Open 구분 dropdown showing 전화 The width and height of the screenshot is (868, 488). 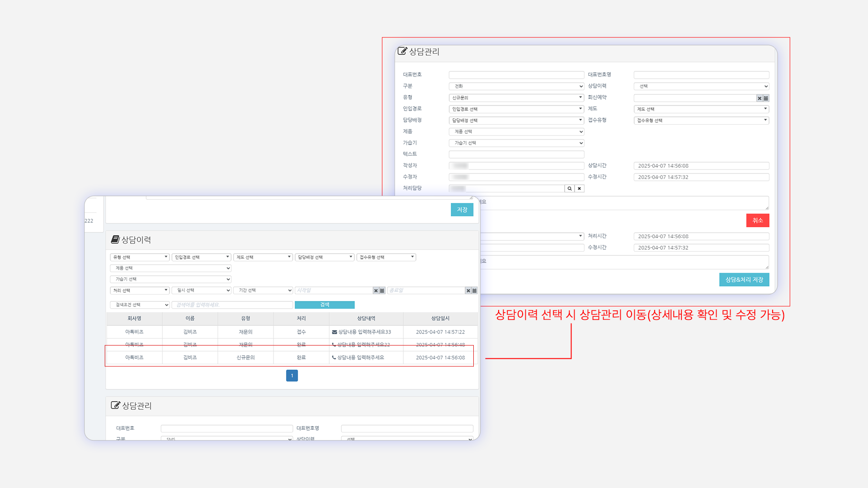coord(516,86)
